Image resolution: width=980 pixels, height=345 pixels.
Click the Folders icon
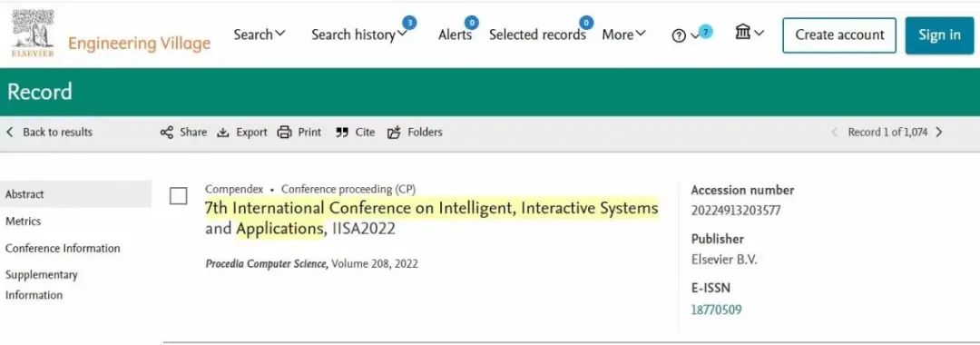(x=394, y=132)
